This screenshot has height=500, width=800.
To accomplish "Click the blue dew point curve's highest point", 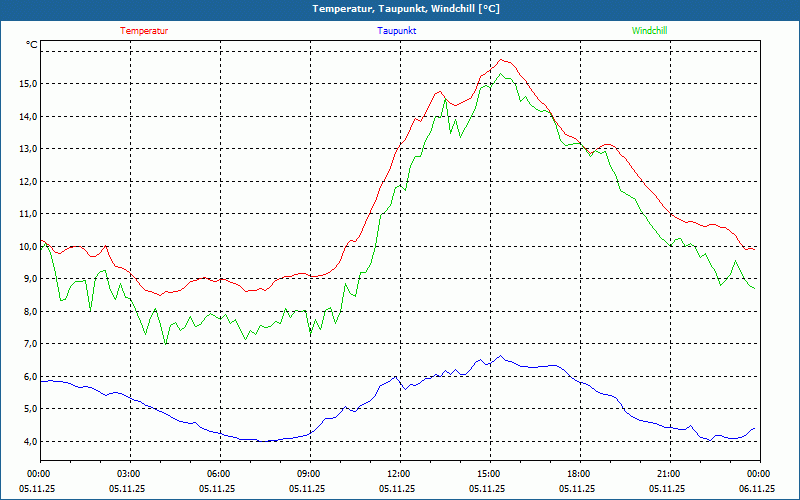I will pos(501,356).
